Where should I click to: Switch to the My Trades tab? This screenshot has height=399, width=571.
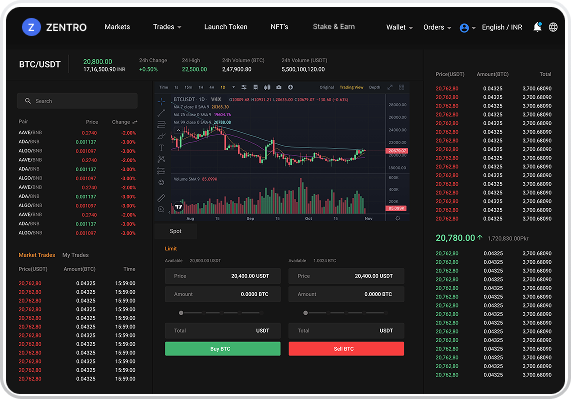tap(75, 255)
